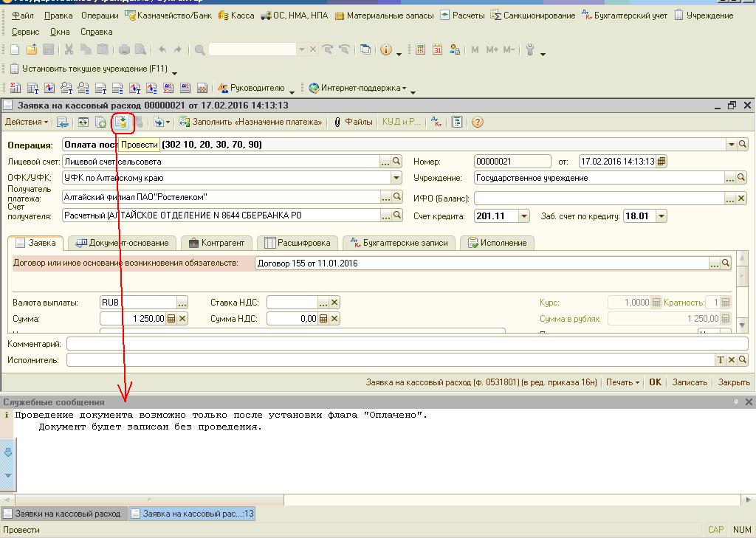Open Интернет-поддержка dropdown
The height and width of the screenshot is (538, 756).
(358, 89)
